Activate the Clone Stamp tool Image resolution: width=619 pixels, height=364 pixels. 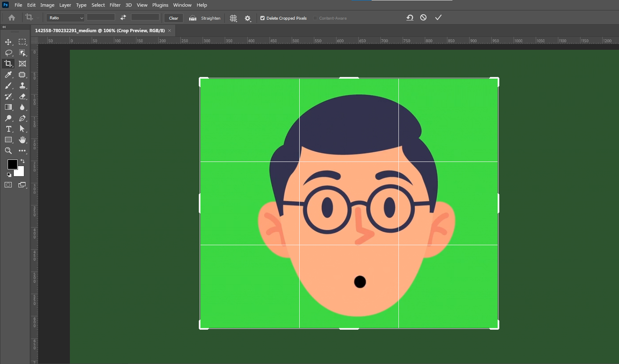click(x=23, y=85)
